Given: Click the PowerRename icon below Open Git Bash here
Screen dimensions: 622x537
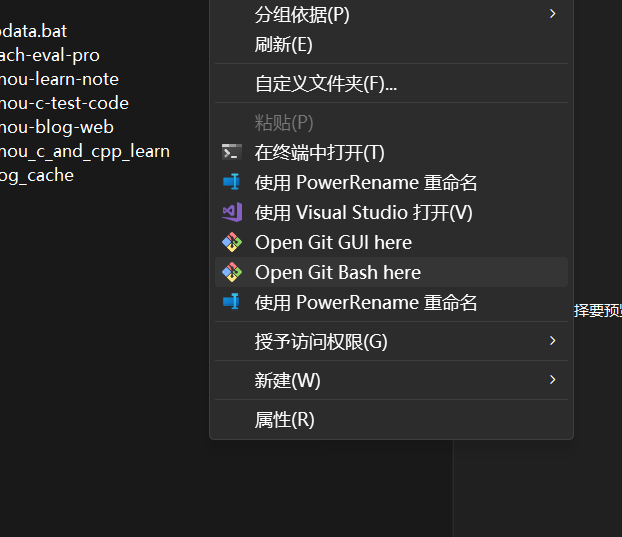Looking at the screenshot, I should pos(232,303).
